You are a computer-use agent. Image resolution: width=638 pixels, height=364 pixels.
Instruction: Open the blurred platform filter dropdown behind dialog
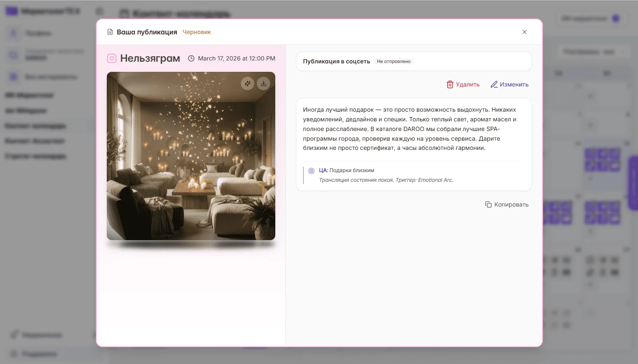[593, 52]
